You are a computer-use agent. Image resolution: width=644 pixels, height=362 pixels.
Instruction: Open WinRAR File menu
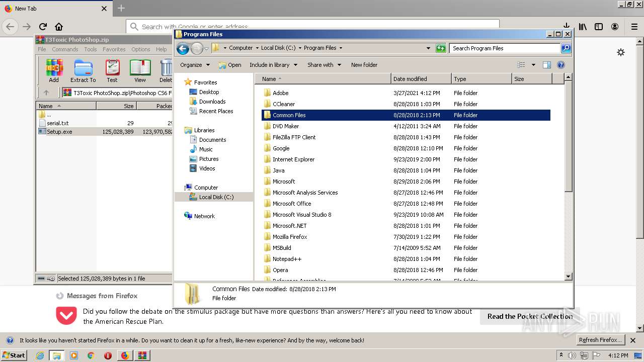click(x=42, y=49)
